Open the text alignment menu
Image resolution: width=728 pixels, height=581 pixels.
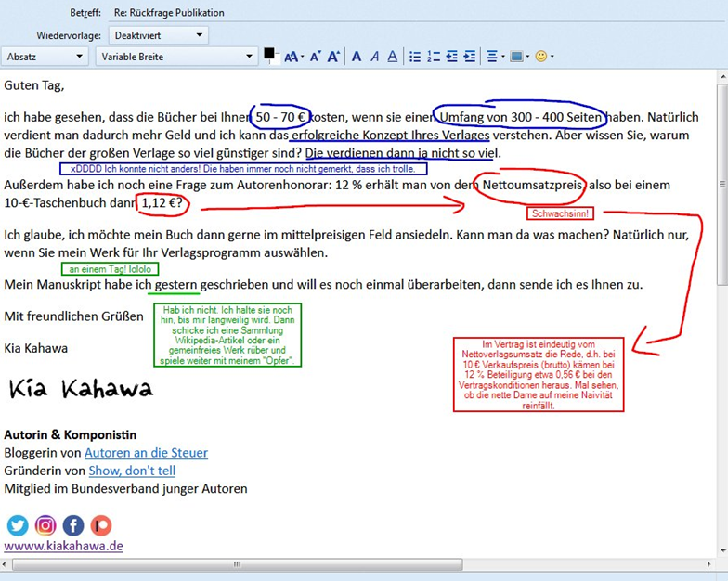pos(495,57)
